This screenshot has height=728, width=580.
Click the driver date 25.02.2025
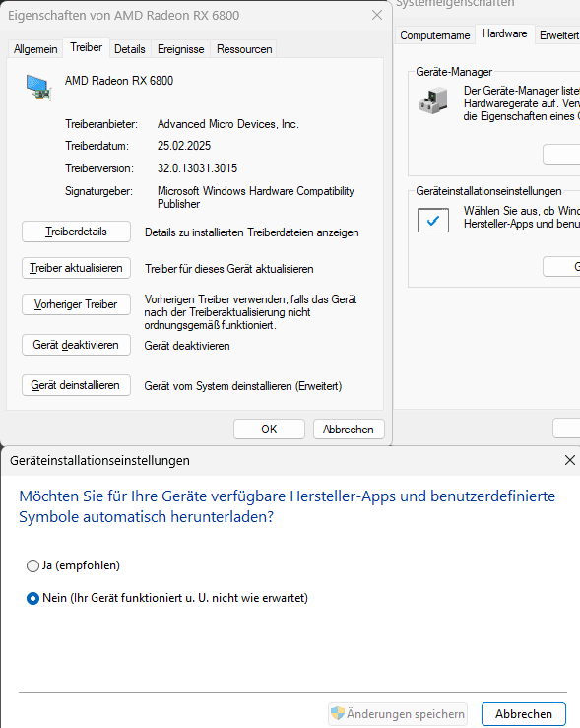tap(184, 146)
